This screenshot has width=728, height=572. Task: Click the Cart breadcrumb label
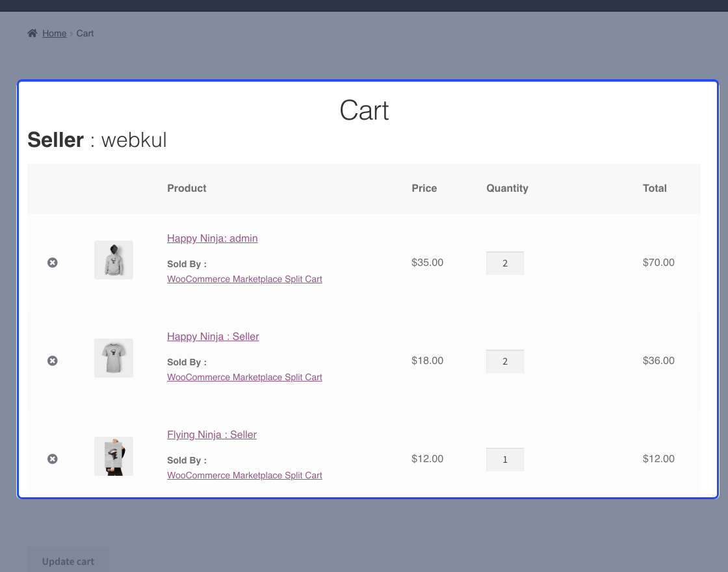coord(84,33)
